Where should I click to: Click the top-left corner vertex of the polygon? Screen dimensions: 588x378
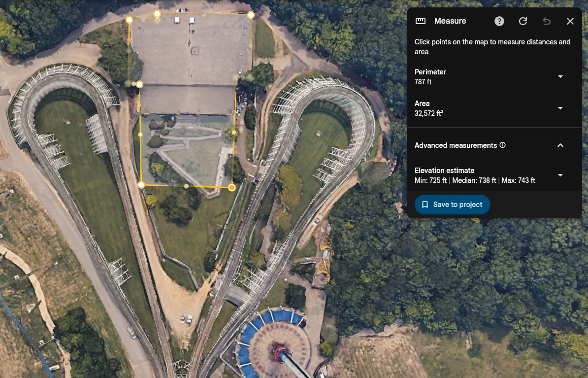(x=129, y=20)
